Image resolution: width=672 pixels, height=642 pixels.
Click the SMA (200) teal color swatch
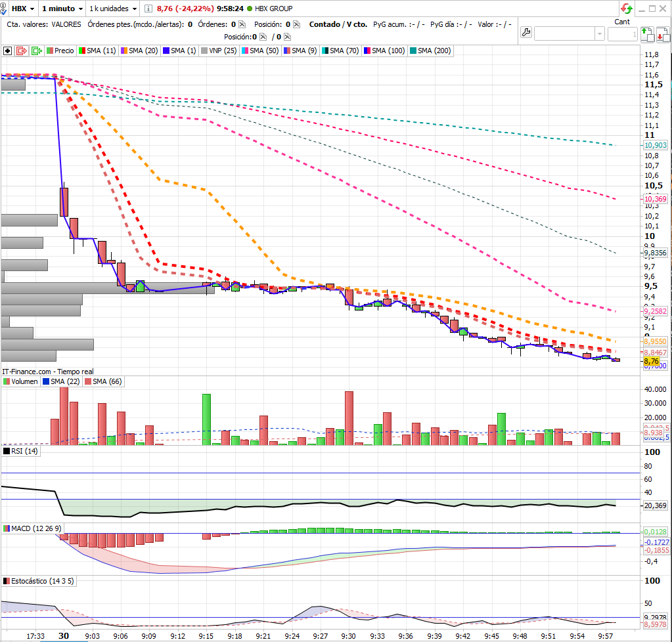click(413, 51)
